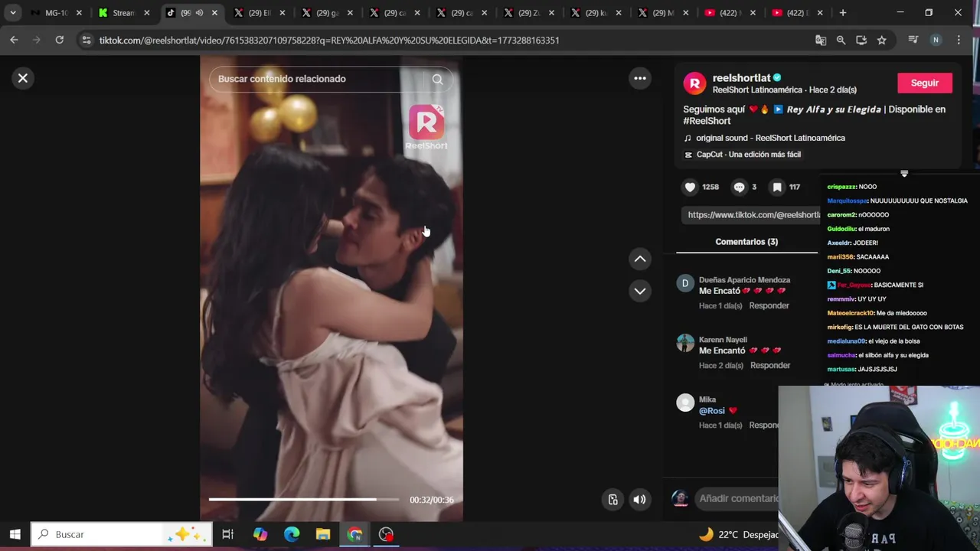
Task: Open Google Chrome from the taskbar
Action: pyautogui.click(x=354, y=534)
